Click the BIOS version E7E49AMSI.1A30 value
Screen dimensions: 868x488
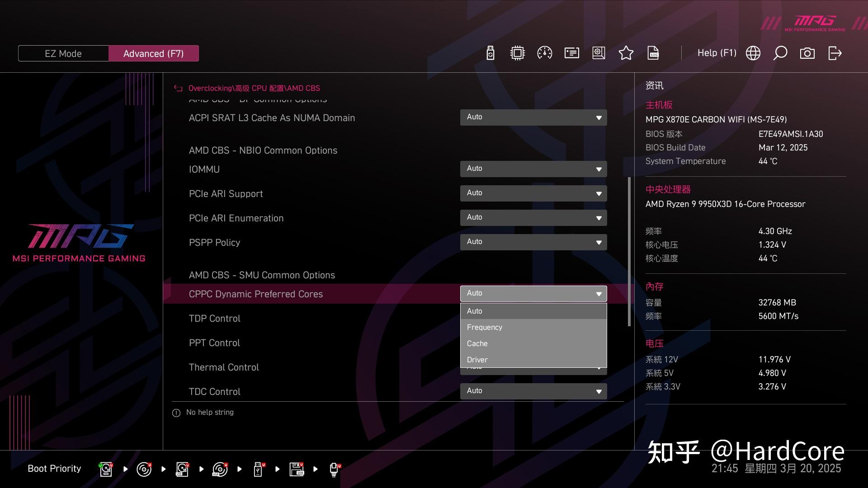pyautogui.click(x=791, y=134)
